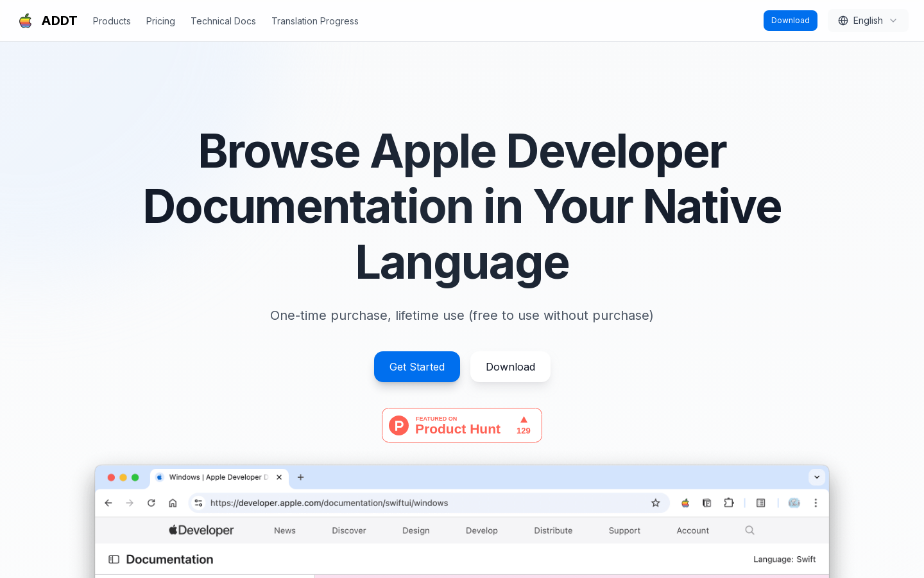Open News in Apple Developer nav

pyautogui.click(x=285, y=530)
